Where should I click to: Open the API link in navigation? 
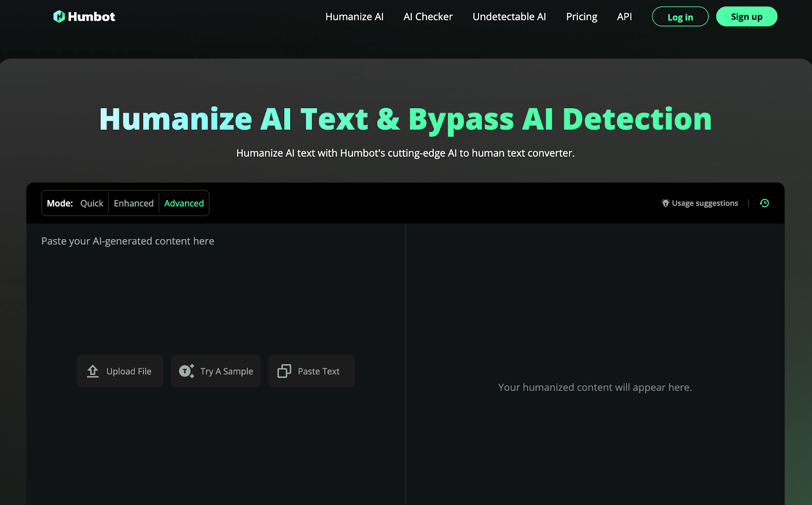(624, 17)
